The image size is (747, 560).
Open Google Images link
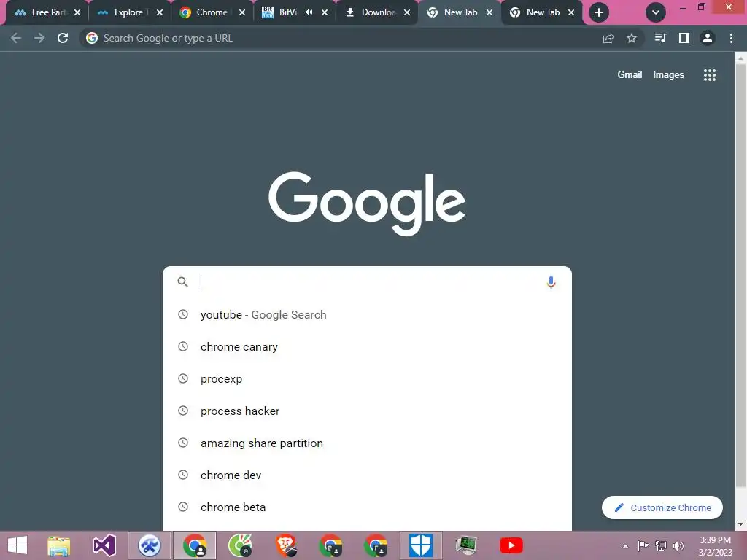[668, 75]
